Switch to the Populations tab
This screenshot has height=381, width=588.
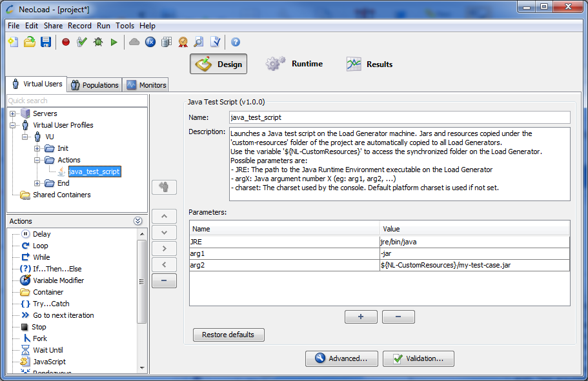tap(95, 85)
